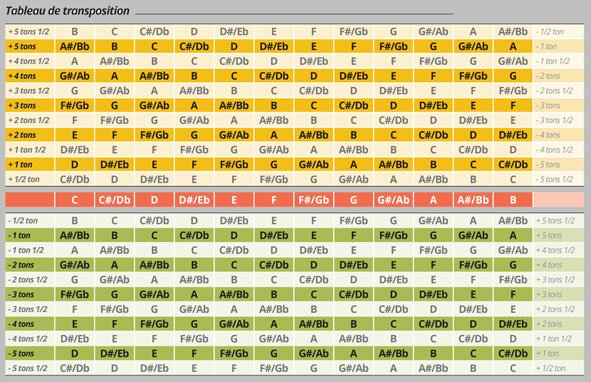Click 'F' in the orange +3 tons row

coord(513,106)
